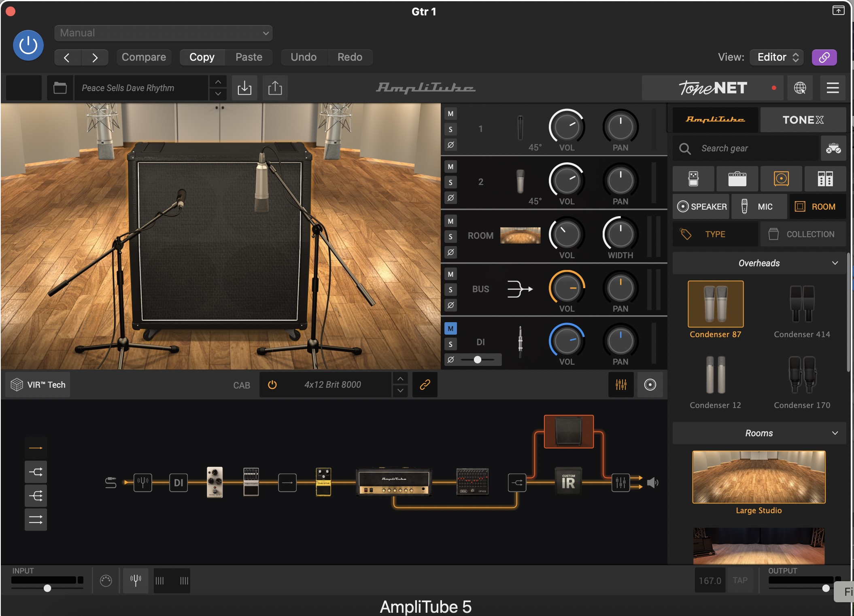This screenshot has width=854, height=616.
Task: Click the Peace Sells Dave Rhythm preset name
Action: click(x=141, y=88)
